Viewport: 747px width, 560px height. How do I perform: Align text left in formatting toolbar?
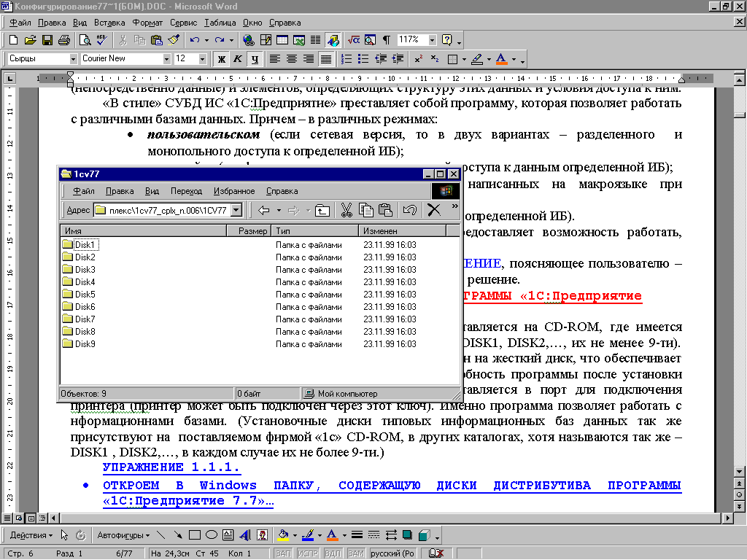point(274,59)
